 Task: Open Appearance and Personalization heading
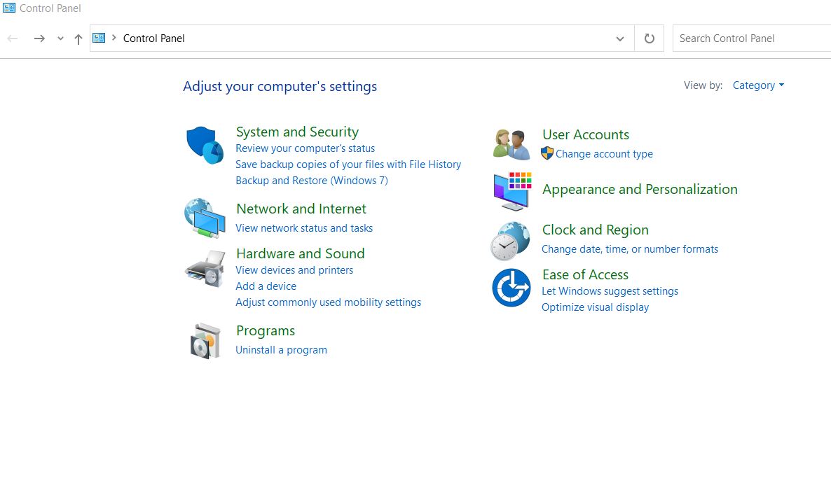coord(640,190)
